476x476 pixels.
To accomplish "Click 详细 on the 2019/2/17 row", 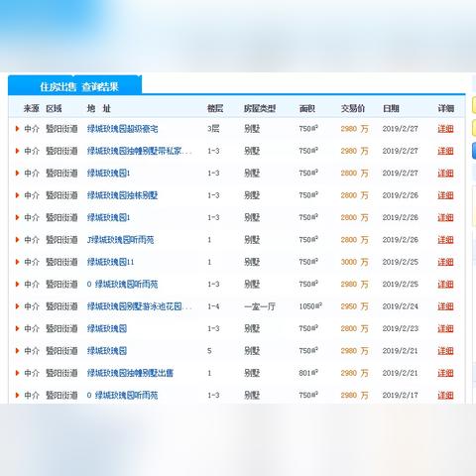I will click(x=445, y=396).
